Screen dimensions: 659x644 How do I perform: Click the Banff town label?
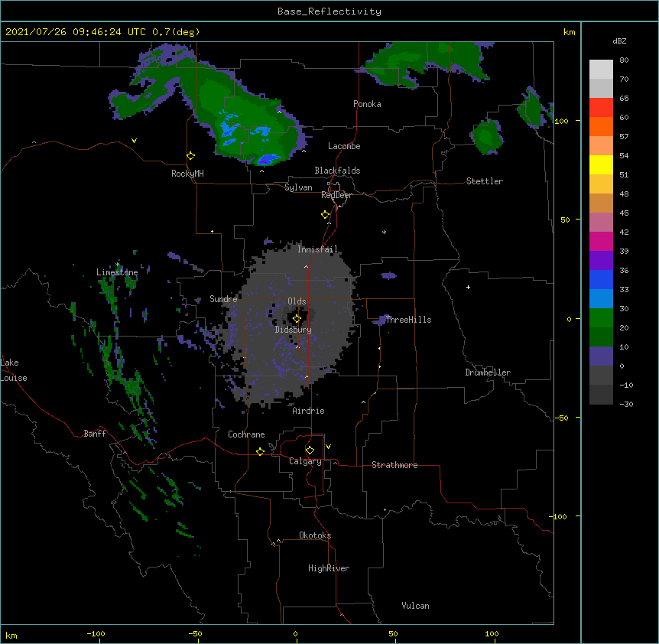pyautogui.click(x=95, y=434)
